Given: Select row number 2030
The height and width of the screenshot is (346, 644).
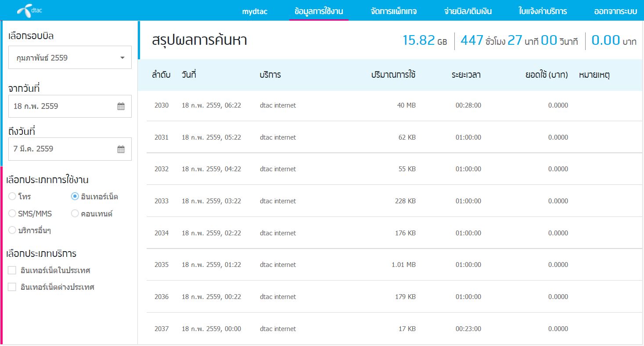Looking at the screenshot, I should (162, 105).
